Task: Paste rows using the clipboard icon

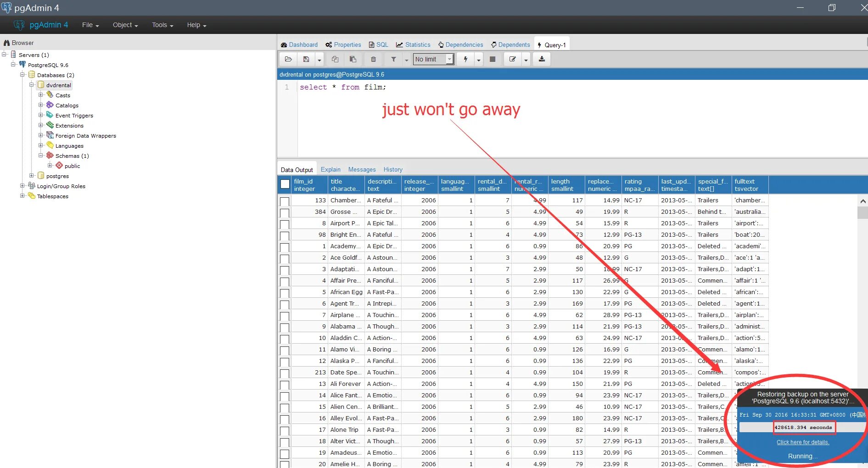Action: 353,59
